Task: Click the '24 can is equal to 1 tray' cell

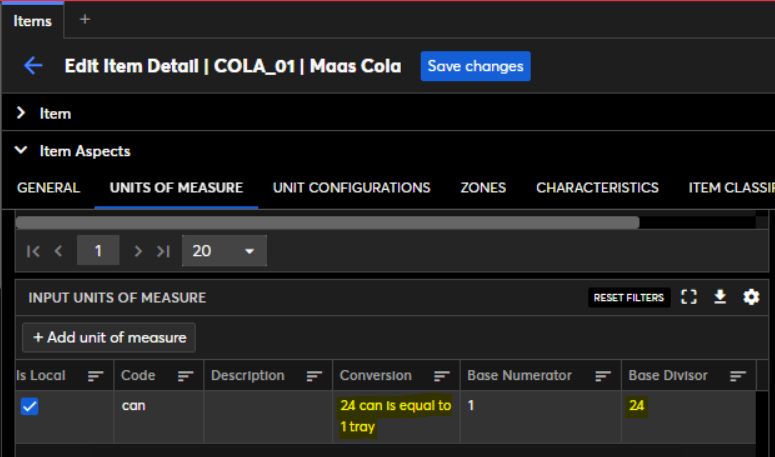Action: [395, 416]
